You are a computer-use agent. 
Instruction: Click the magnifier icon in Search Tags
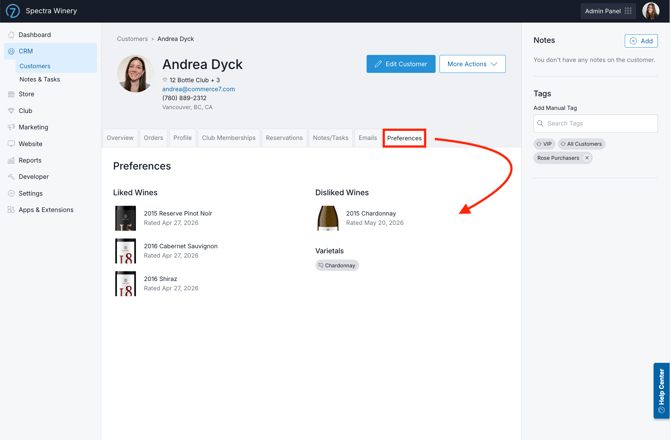[541, 123]
